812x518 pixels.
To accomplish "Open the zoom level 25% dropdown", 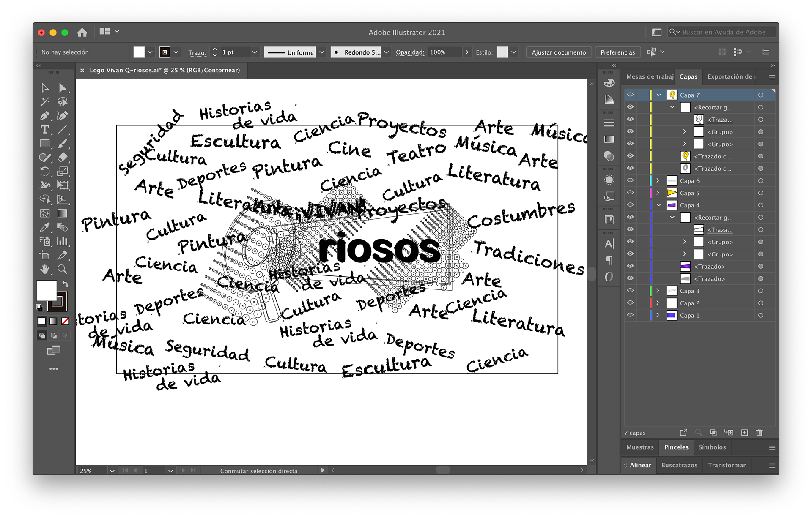I will click(112, 471).
